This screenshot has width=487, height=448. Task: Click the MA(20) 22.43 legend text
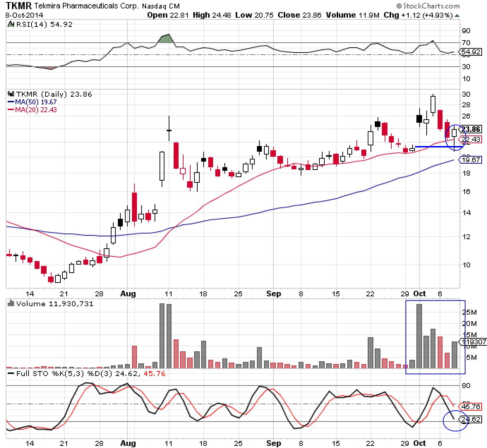click(x=36, y=110)
